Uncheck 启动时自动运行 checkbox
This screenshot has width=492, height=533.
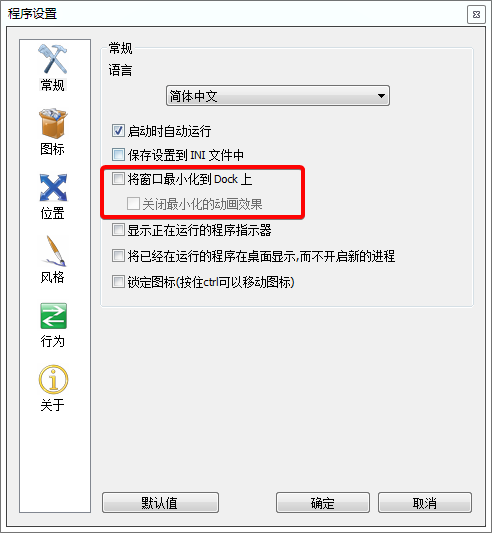pyautogui.click(x=118, y=131)
